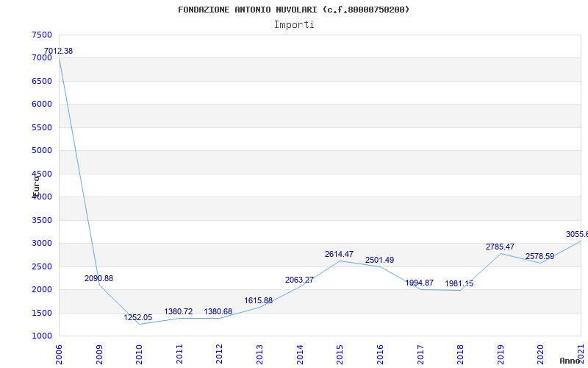The height and width of the screenshot is (368, 588).
Task: Click the 2015 x-axis year label
Action: click(x=340, y=355)
